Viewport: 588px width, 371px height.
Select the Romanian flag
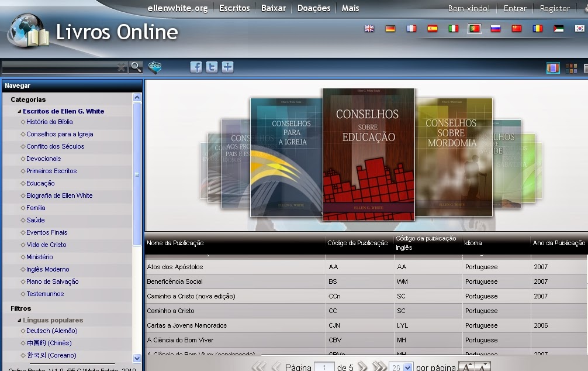pos(537,29)
